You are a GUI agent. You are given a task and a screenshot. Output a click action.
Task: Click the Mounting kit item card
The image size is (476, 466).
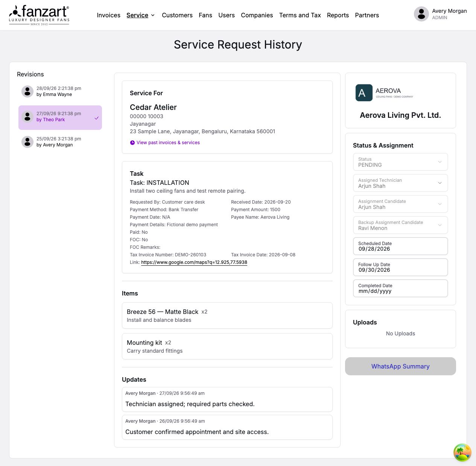tap(227, 346)
